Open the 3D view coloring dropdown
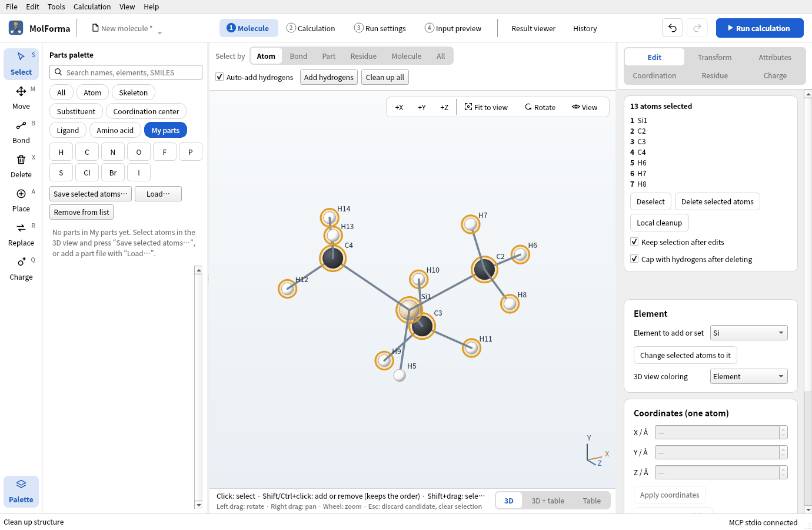This screenshot has width=812, height=530. click(x=748, y=376)
